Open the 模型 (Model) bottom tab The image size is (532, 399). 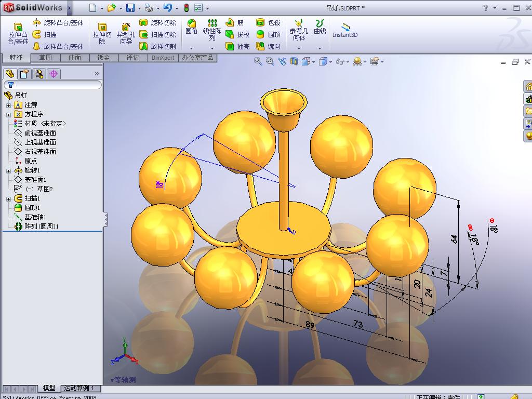pyautogui.click(x=49, y=388)
